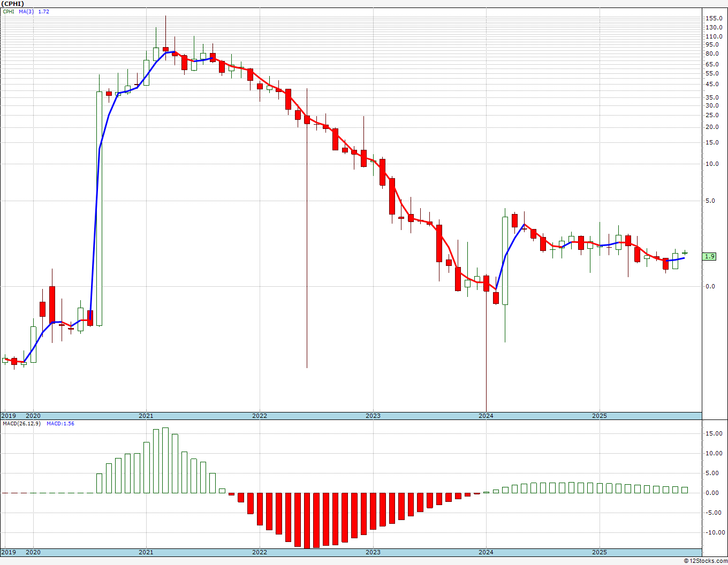Select 2021 on the MACD pane time axis
This screenshot has width=728, height=565.
pyautogui.click(x=146, y=552)
